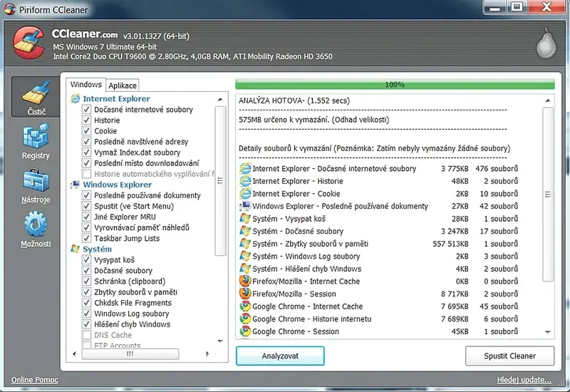
Task: Click Chrome icon of Historie internetu result
Action: [x=245, y=319]
